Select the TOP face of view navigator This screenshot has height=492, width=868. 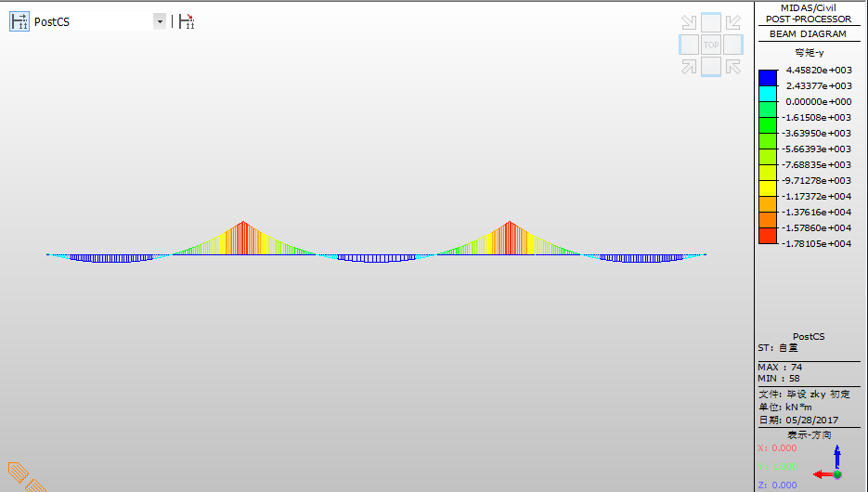pyautogui.click(x=711, y=45)
